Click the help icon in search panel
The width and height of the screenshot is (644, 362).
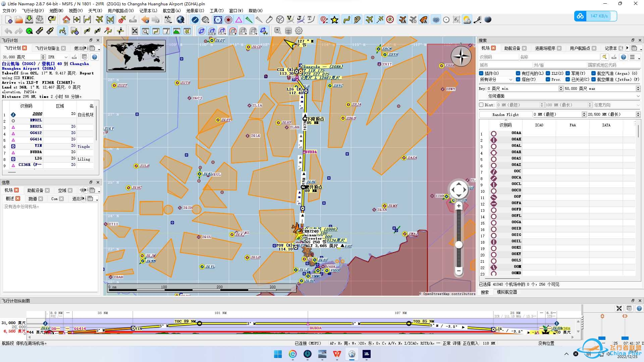click(623, 57)
